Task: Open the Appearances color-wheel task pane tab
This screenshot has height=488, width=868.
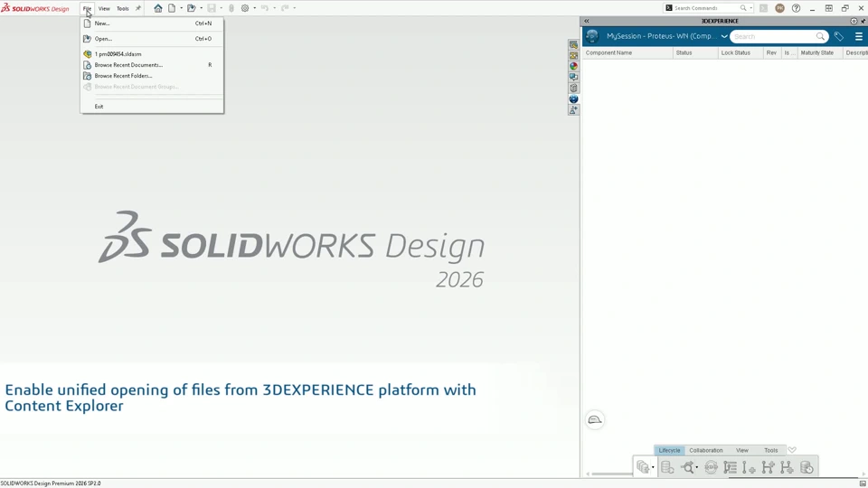Action: pyautogui.click(x=573, y=66)
